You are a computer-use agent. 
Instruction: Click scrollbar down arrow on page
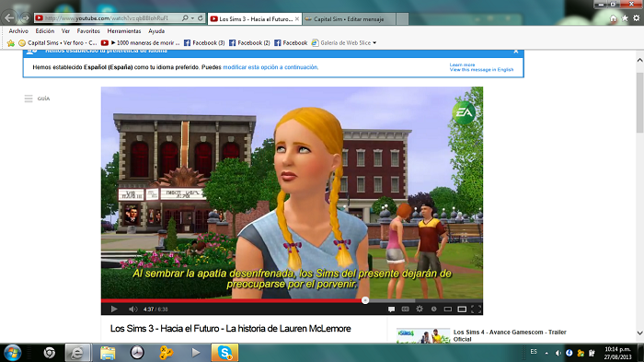[x=639, y=333]
